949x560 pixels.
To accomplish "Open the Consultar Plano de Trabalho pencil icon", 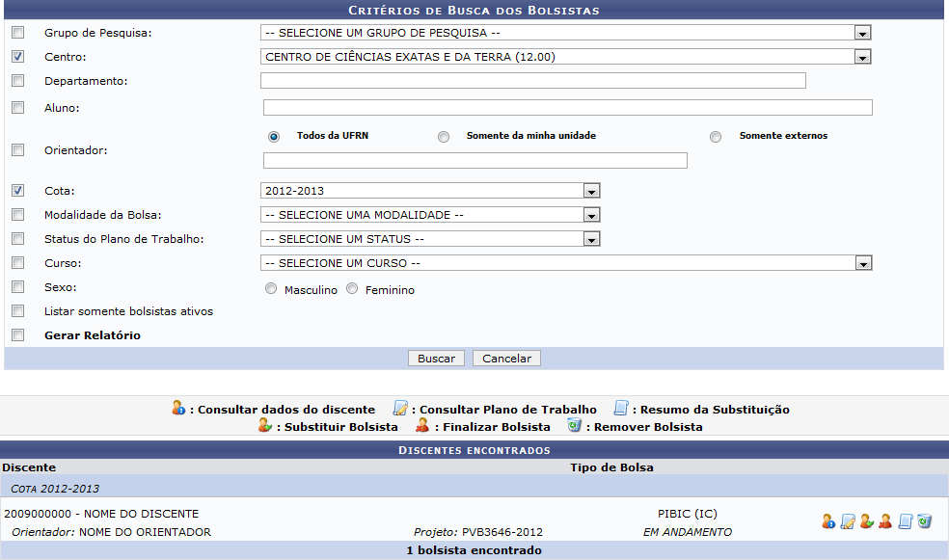I will click(x=848, y=520).
